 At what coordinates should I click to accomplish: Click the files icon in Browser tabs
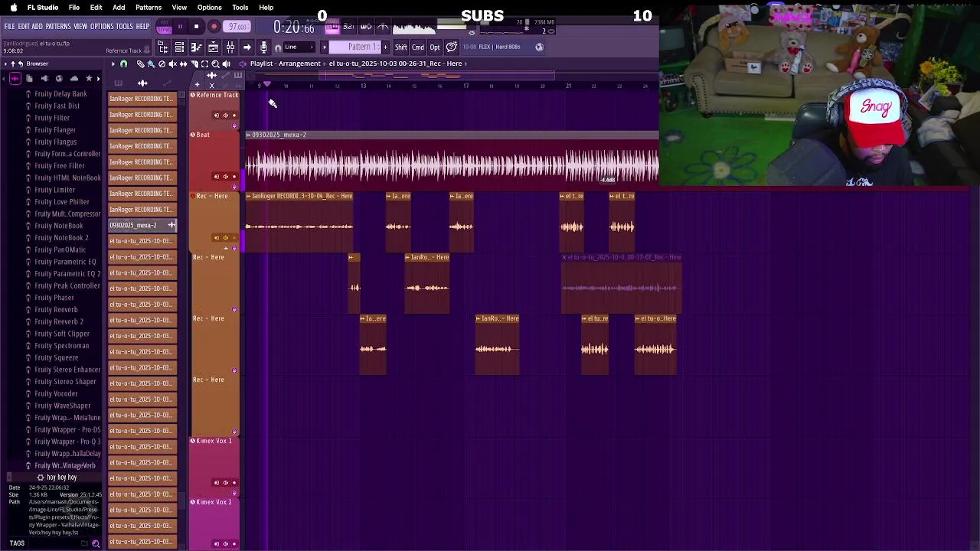[x=29, y=78]
